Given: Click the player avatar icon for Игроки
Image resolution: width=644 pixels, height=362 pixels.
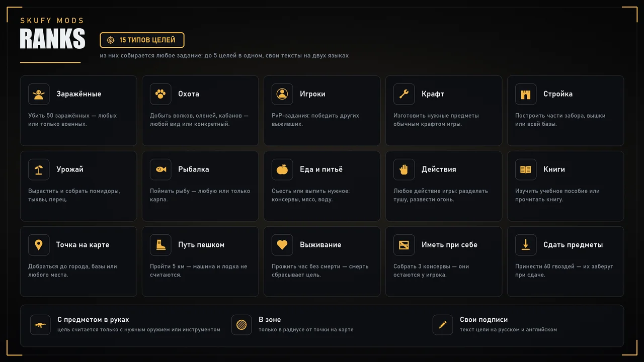Looking at the screenshot, I should [x=282, y=94].
